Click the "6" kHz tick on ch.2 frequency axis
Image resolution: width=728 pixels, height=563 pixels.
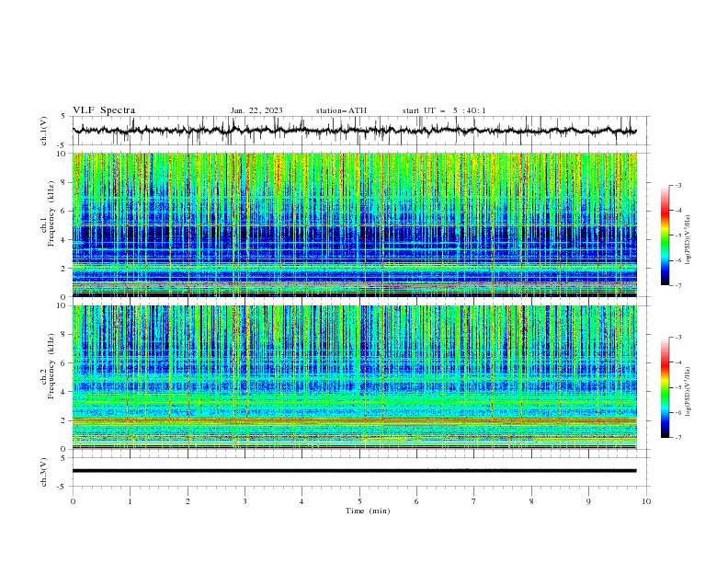tap(64, 363)
